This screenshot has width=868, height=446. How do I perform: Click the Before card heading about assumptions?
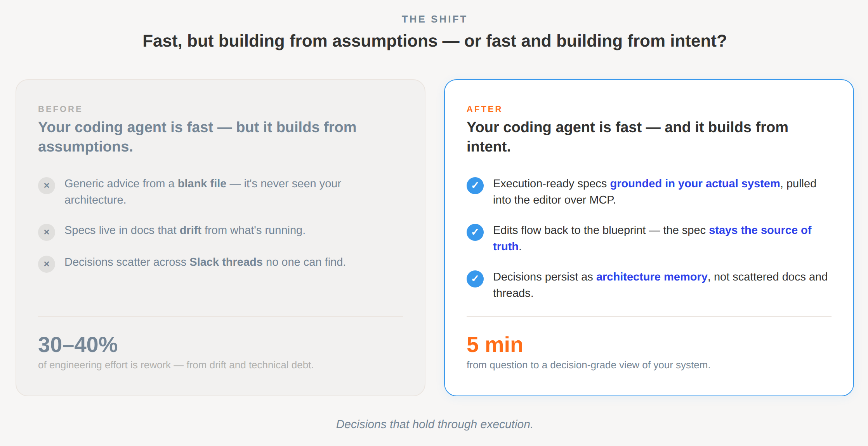(x=197, y=137)
